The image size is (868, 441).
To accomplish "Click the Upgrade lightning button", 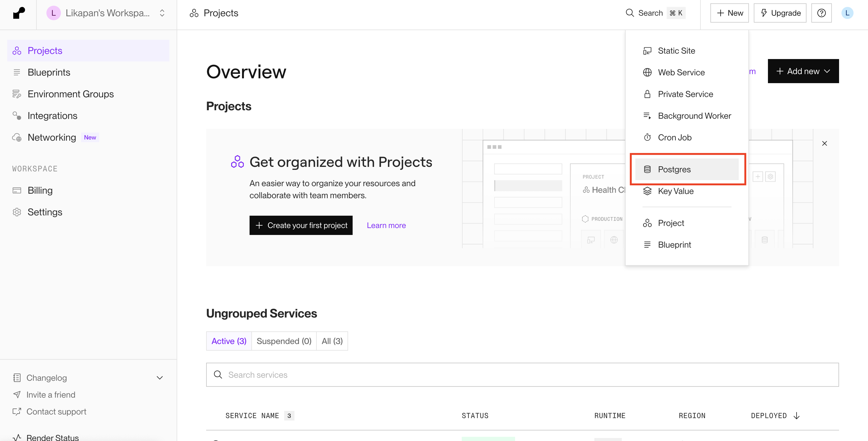I will click(780, 13).
